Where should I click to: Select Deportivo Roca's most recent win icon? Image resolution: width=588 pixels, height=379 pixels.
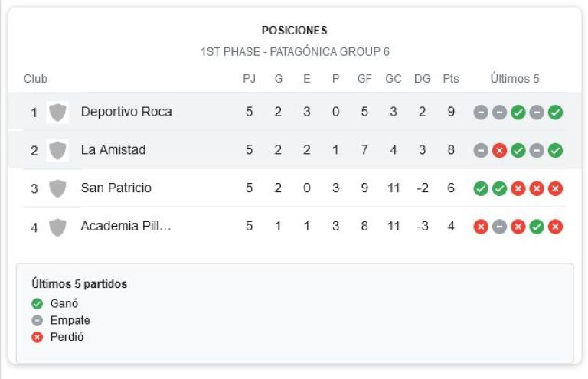555,113
